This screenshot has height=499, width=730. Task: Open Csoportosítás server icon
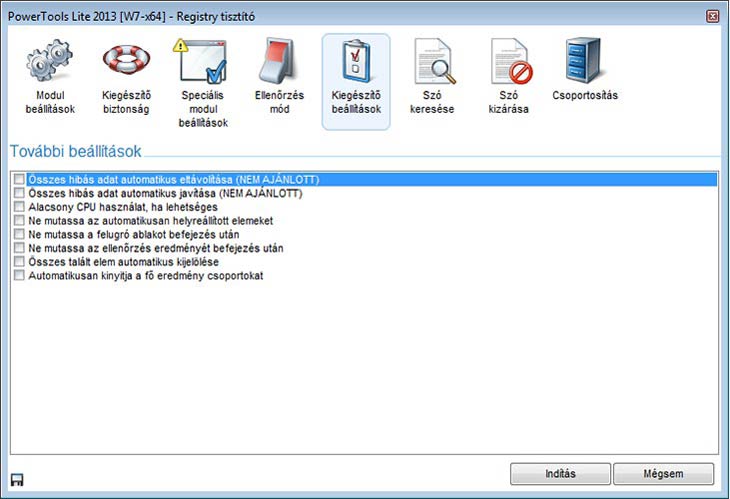pos(584,61)
